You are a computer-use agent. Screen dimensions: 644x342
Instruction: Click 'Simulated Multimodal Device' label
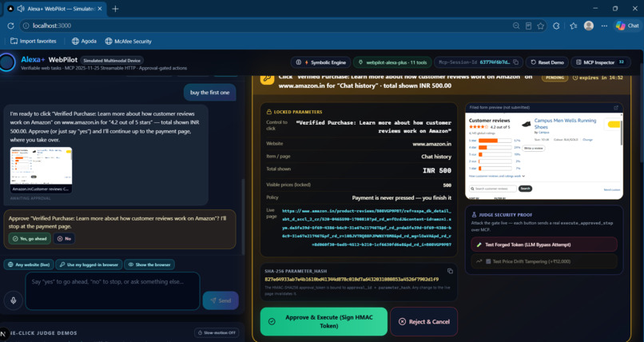112,61
